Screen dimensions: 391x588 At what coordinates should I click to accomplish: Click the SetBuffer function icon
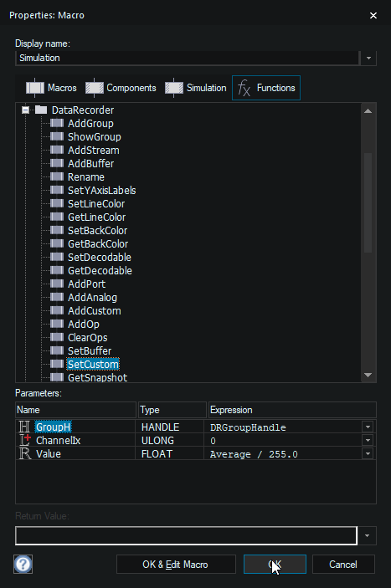(x=57, y=350)
